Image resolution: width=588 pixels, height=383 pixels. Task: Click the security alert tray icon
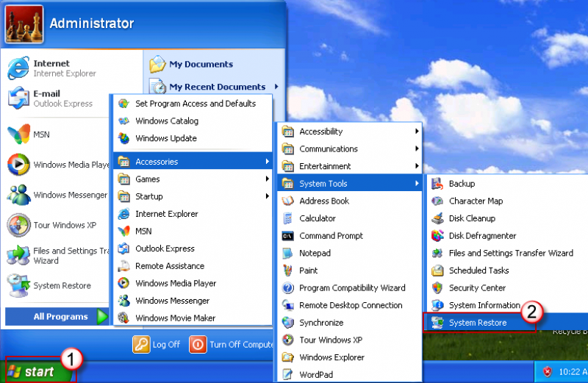(x=548, y=372)
